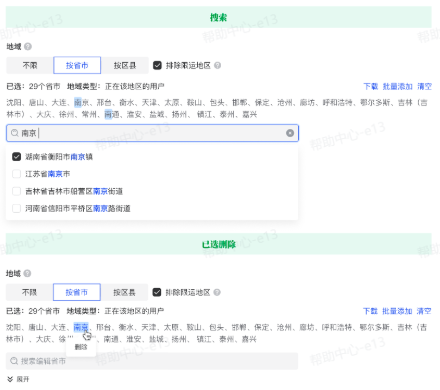Check the 吉林省吉林市 南京街道 option
Image resolution: width=440 pixels, height=390 pixels.
[x=16, y=191]
